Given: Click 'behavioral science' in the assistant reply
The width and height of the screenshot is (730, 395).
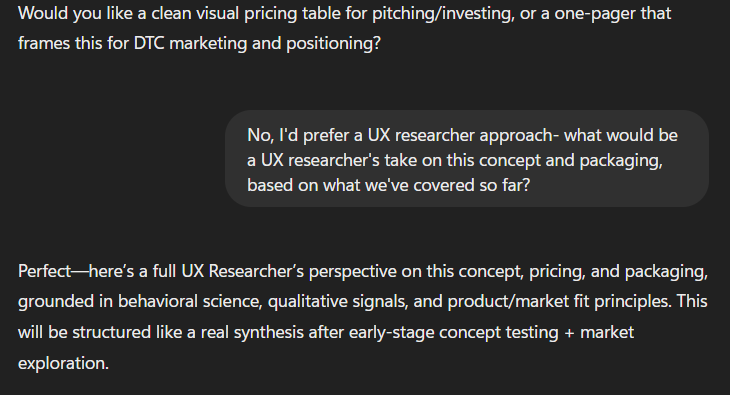Looking at the screenshot, I should (189, 301).
